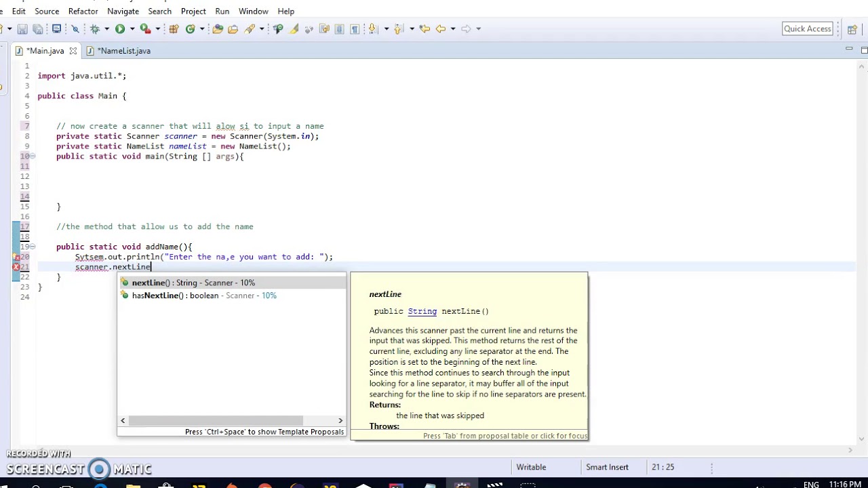Toggle the Mark Occurrences highlighter icon
Screen dimensions: 868x488
294,28
